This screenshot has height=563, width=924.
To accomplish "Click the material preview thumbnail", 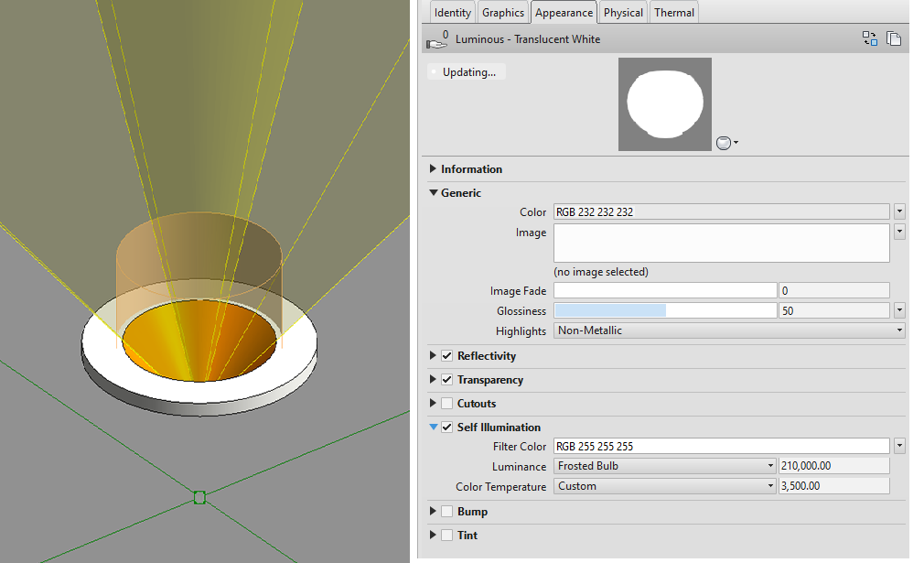I will (x=665, y=104).
